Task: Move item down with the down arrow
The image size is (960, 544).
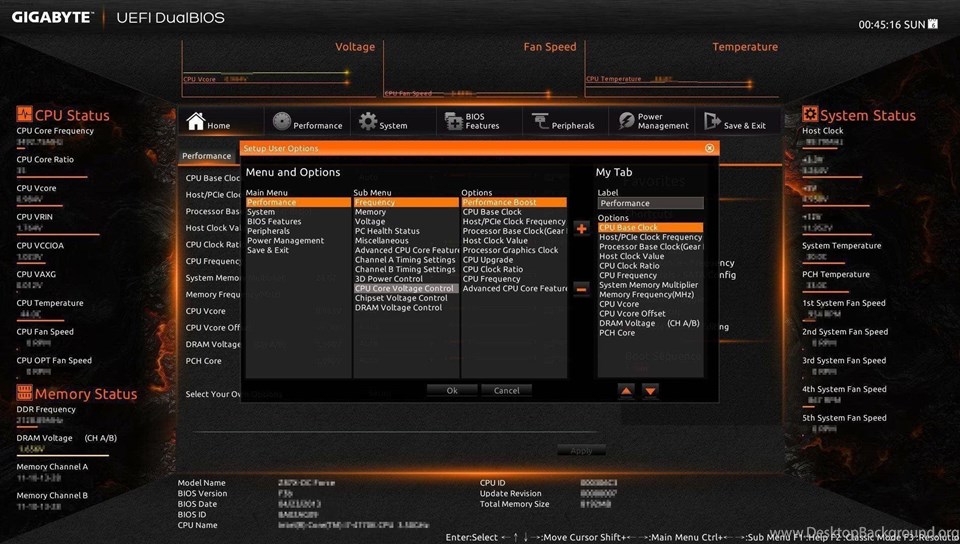Action: click(x=650, y=390)
